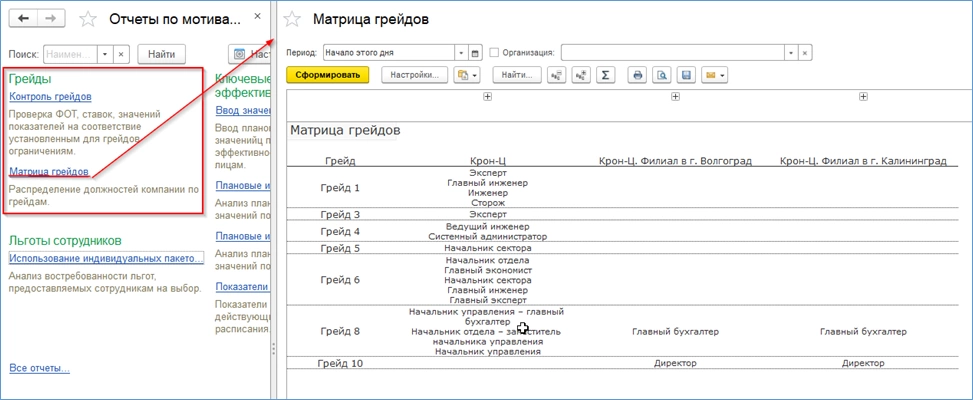Print the report with printer icon
This screenshot has height=400, width=973.
[x=637, y=75]
